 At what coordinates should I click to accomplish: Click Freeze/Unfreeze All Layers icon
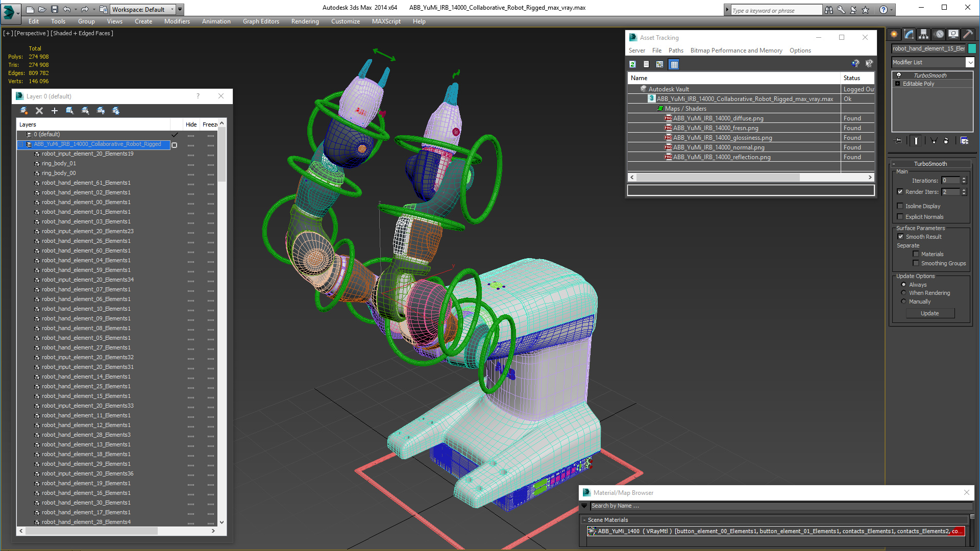tap(116, 111)
